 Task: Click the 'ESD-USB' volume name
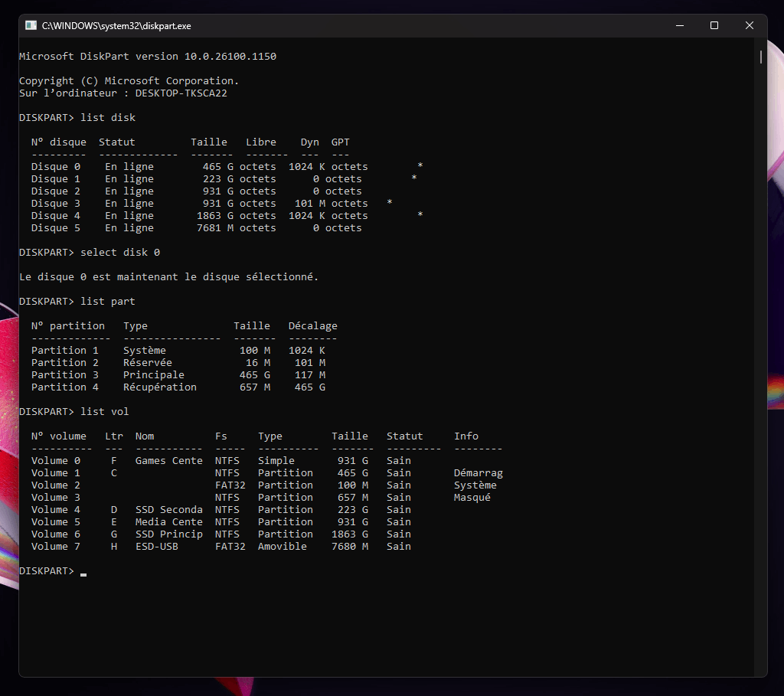[x=156, y=547]
